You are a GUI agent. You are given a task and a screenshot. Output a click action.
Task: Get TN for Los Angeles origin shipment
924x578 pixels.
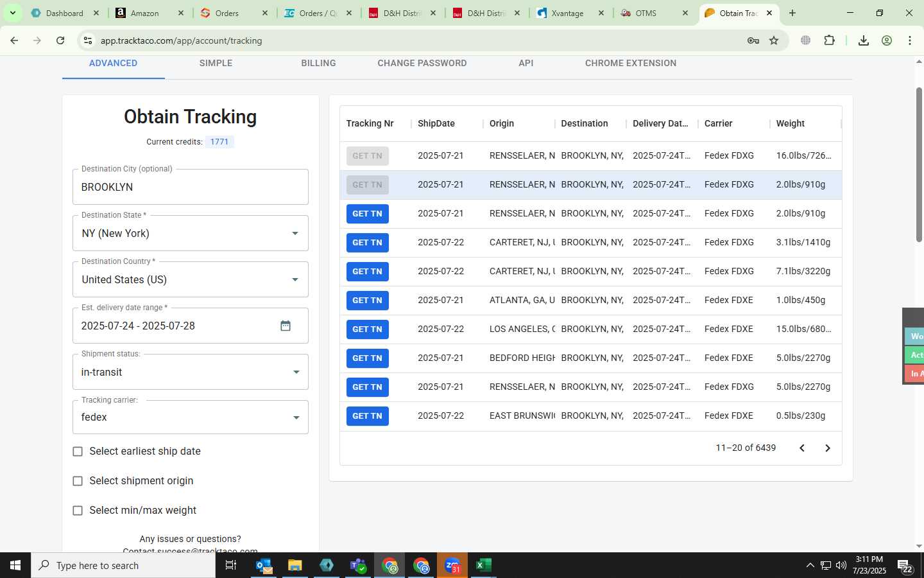click(368, 329)
